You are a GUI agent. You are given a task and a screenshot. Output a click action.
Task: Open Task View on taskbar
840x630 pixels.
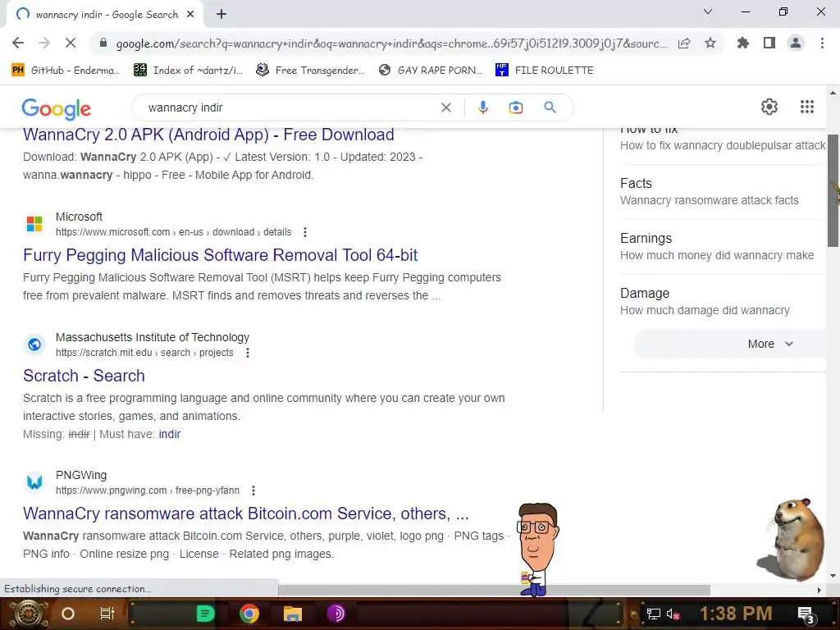(107, 614)
